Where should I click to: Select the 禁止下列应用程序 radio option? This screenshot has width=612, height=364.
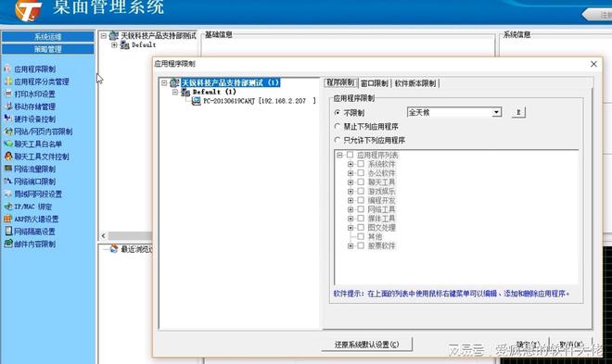(x=338, y=127)
